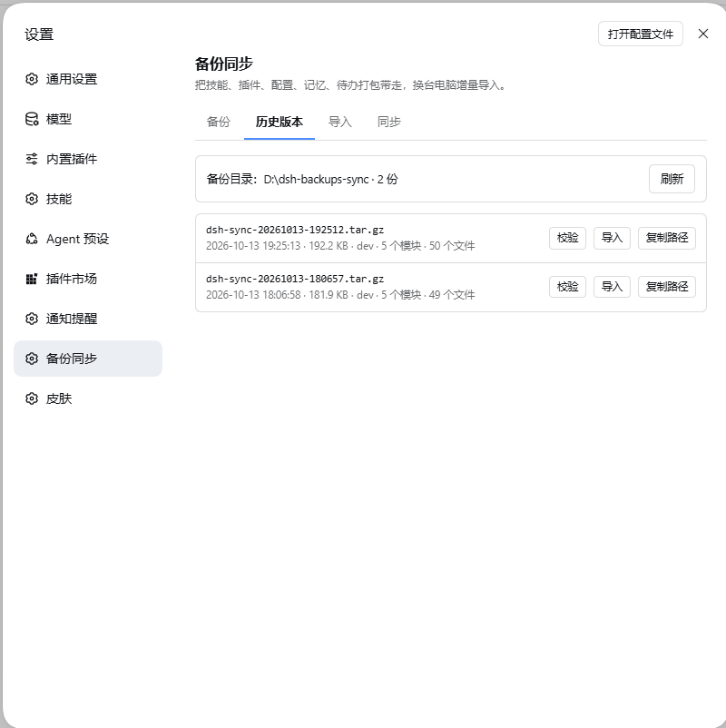726x728 pixels.
Task: Open 通用设置 settings page
Action: 88,79
